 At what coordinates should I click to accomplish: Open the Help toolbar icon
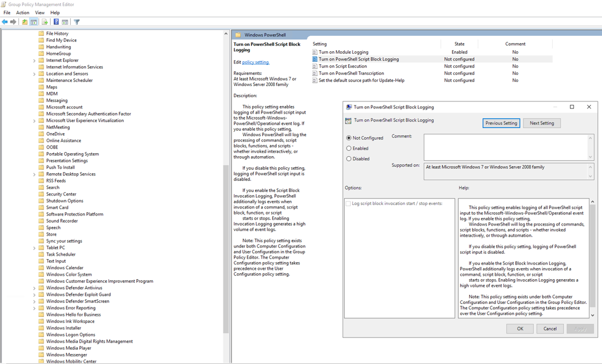56,22
